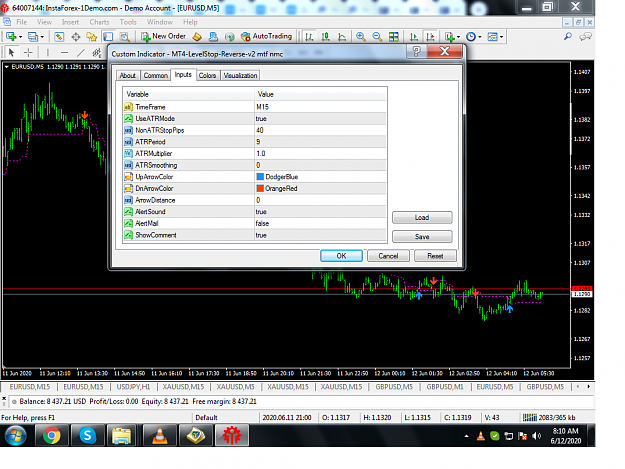Toggle the Terminal window icon
The height and width of the screenshot is (469, 625).
[108, 37]
